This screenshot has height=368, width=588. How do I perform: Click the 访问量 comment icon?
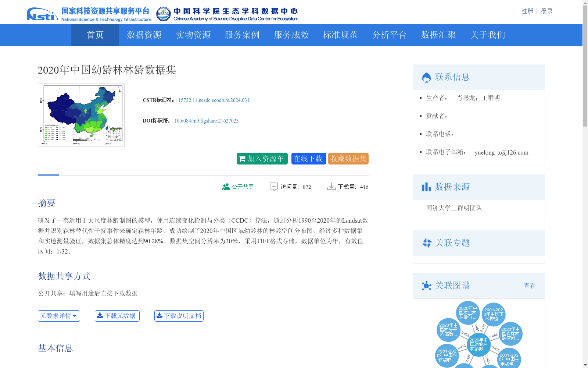click(274, 187)
